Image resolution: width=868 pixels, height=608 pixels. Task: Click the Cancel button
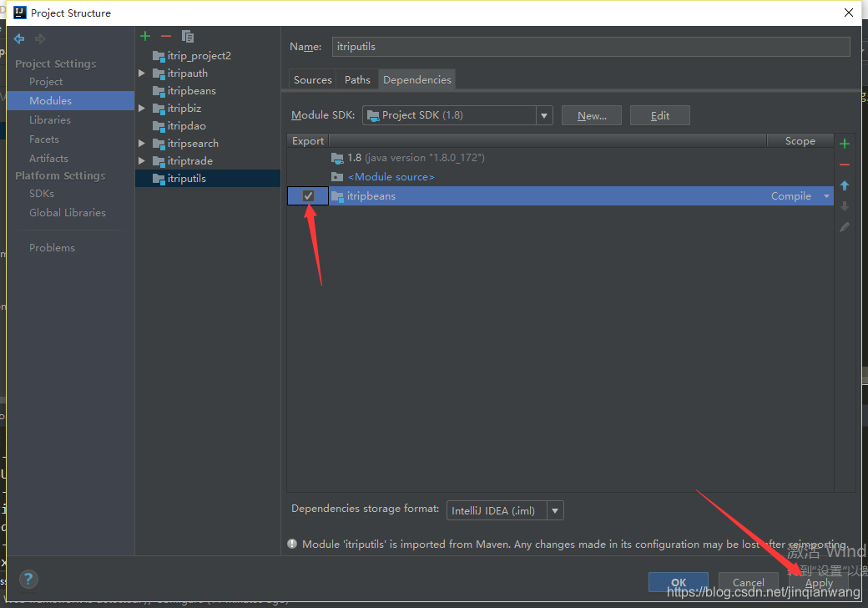(749, 582)
